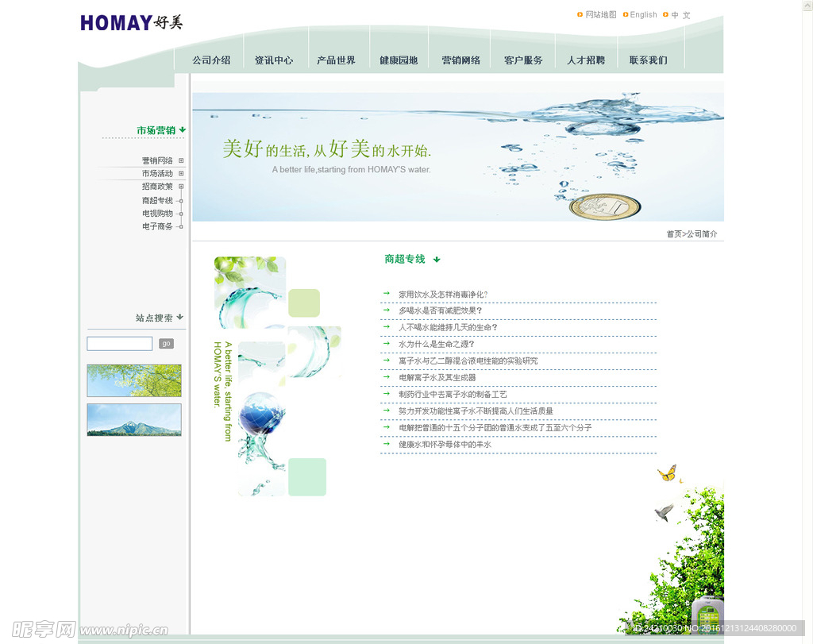813x644 pixels.
Task: Switch language to 中文
Action: pos(680,15)
